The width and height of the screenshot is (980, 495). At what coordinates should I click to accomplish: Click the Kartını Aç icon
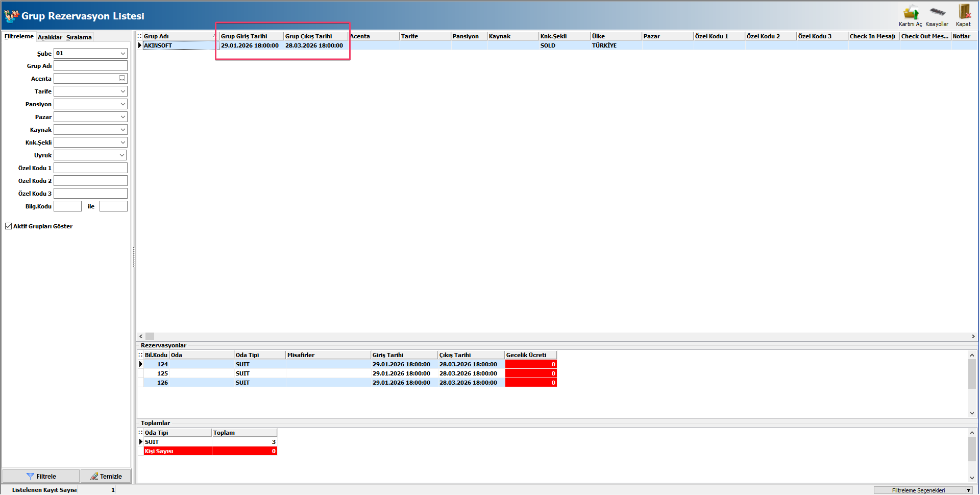(x=910, y=13)
